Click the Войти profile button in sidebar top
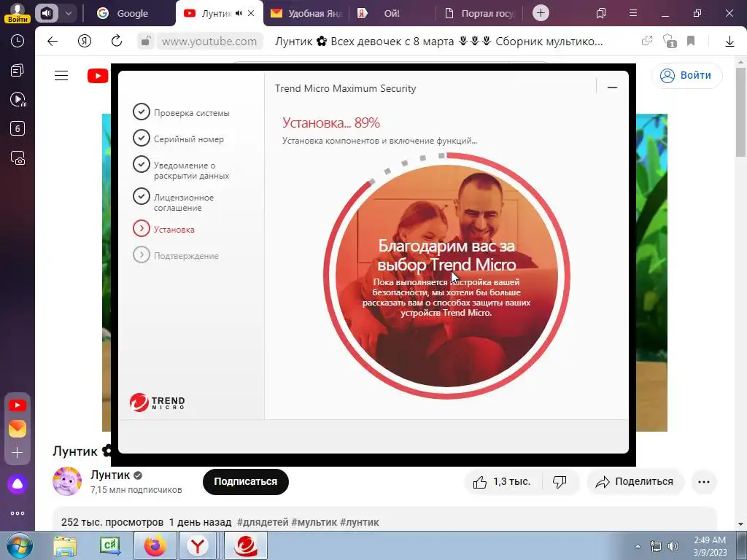The height and width of the screenshot is (560, 747). (18, 13)
